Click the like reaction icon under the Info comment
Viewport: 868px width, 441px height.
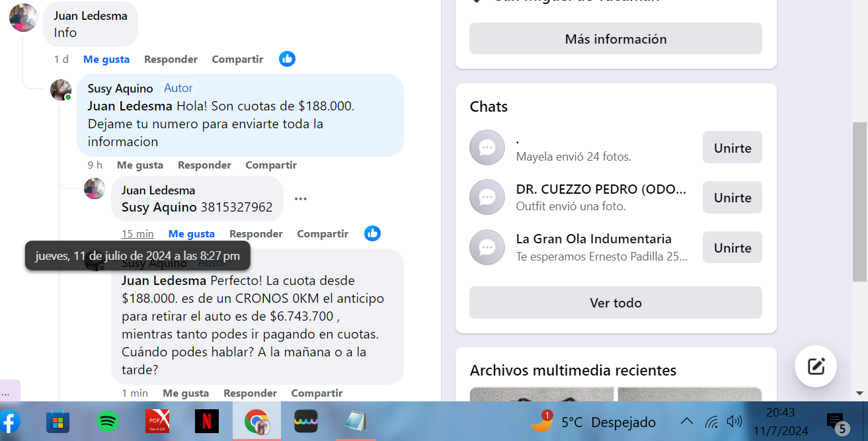point(287,59)
